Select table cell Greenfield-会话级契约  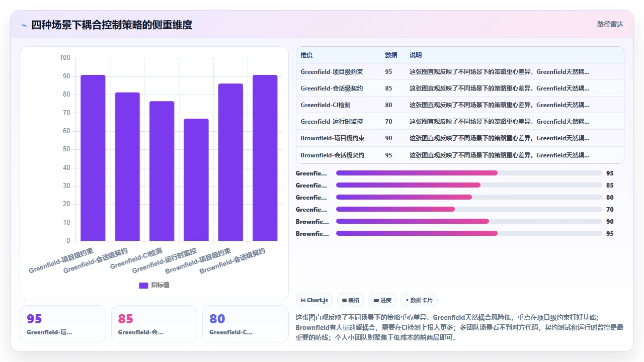pos(332,88)
